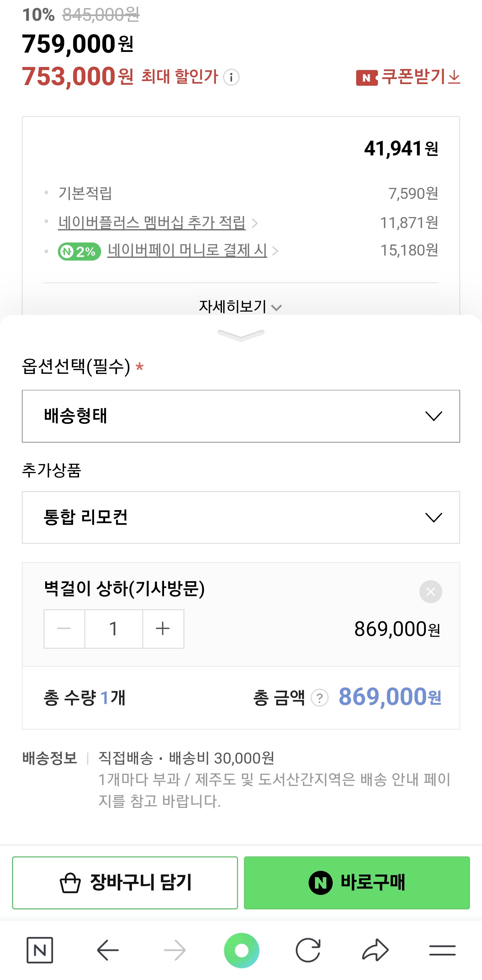This screenshot has width=482, height=980.
Task: Click the quantity input field
Action: coord(113,628)
